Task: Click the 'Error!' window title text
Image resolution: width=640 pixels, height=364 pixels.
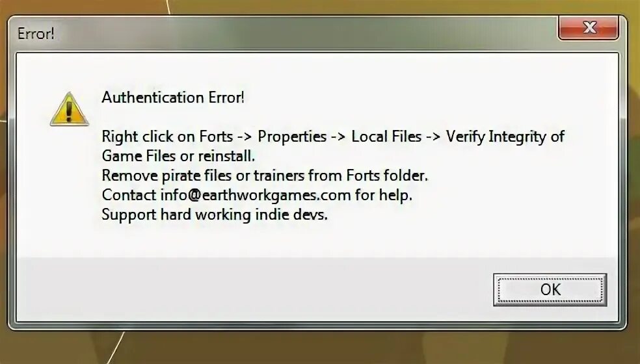Action: pos(36,33)
